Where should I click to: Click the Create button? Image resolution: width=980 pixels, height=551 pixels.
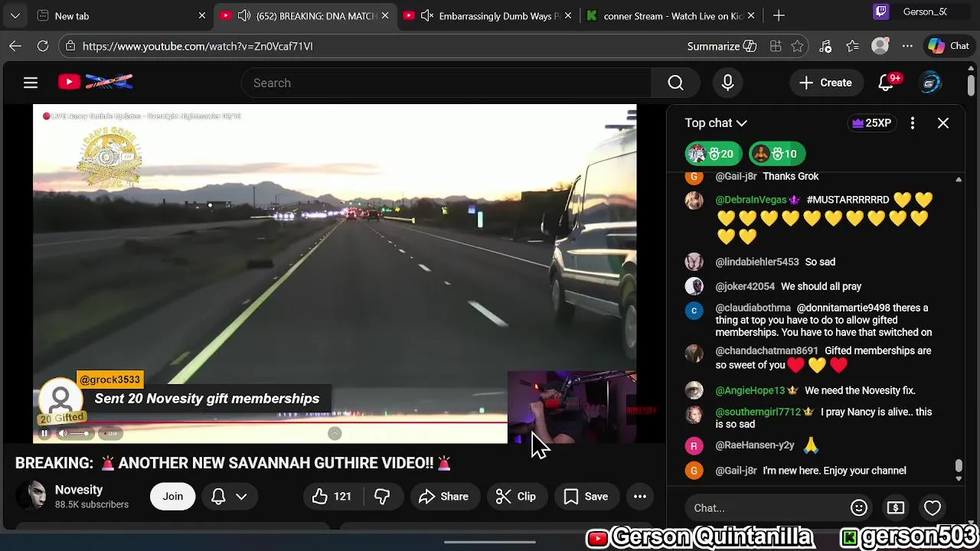825,83
